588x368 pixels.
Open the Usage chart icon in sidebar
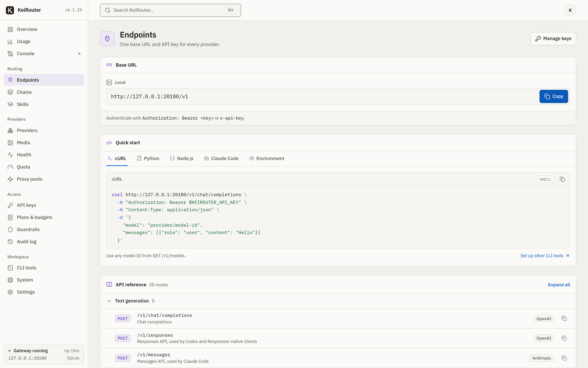[x=10, y=42]
